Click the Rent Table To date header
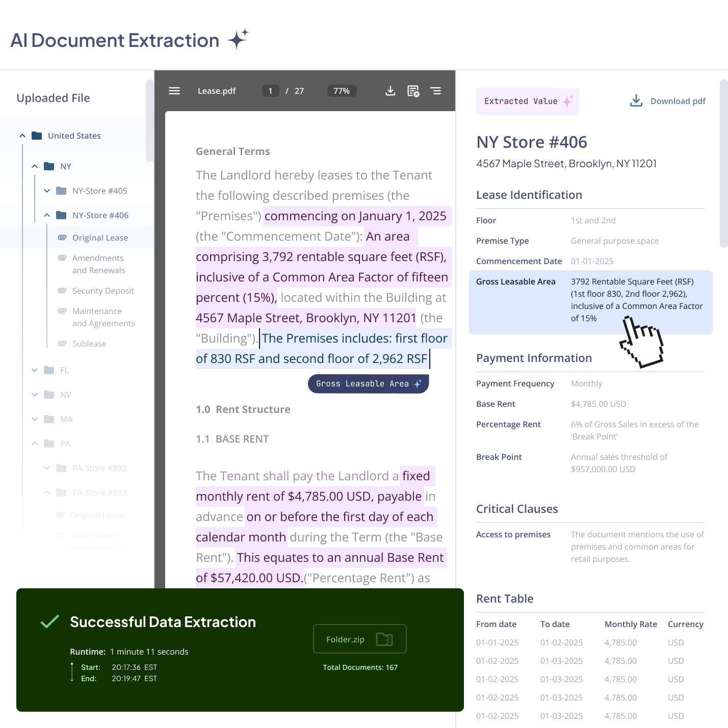The height and width of the screenshot is (728, 728). pos(555,624)
